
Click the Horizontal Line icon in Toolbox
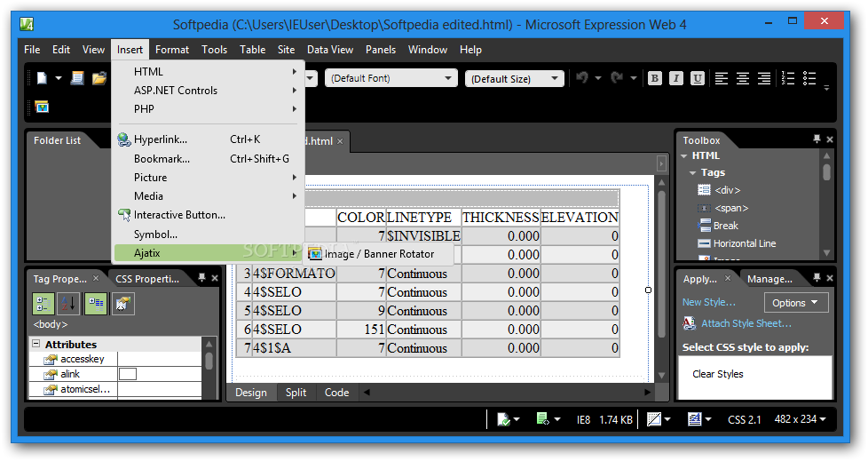point(704,243)
